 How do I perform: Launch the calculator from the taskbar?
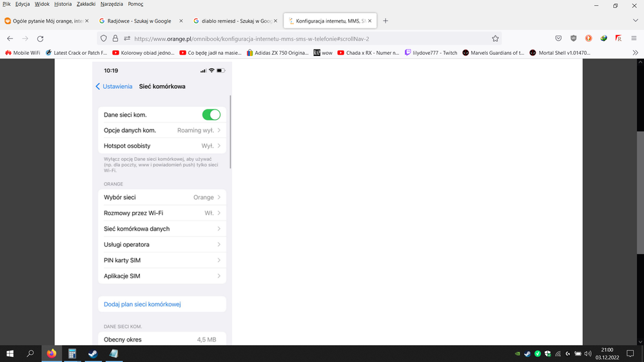pyautogui.click(x=72, y=354)
